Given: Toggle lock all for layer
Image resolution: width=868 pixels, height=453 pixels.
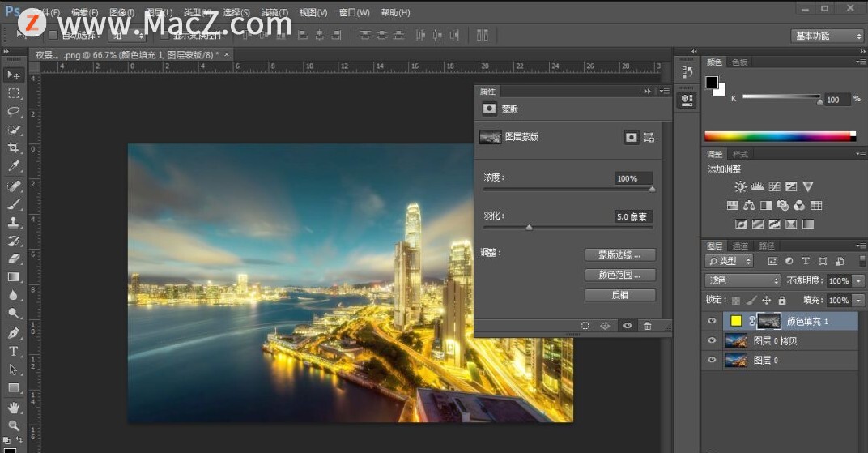Looking at the screenshot, I should click(782, 301).
